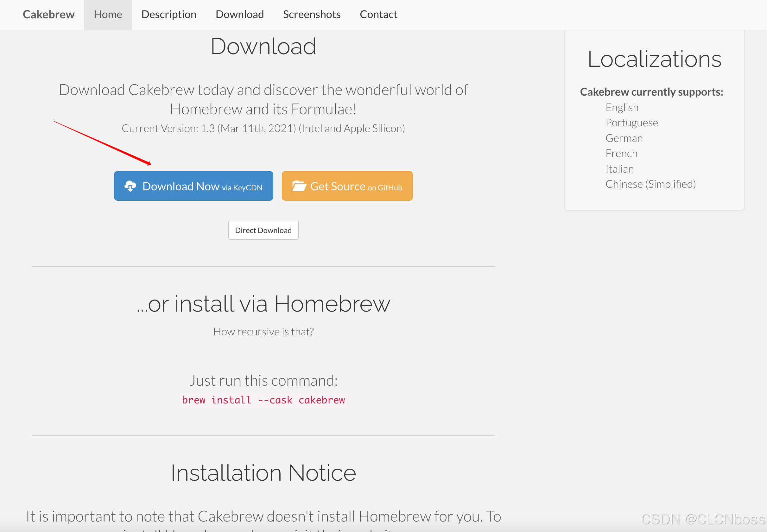The image size is (767, 532).
Task: Click the Installation Notice heading
Action: tap(263, 473)
